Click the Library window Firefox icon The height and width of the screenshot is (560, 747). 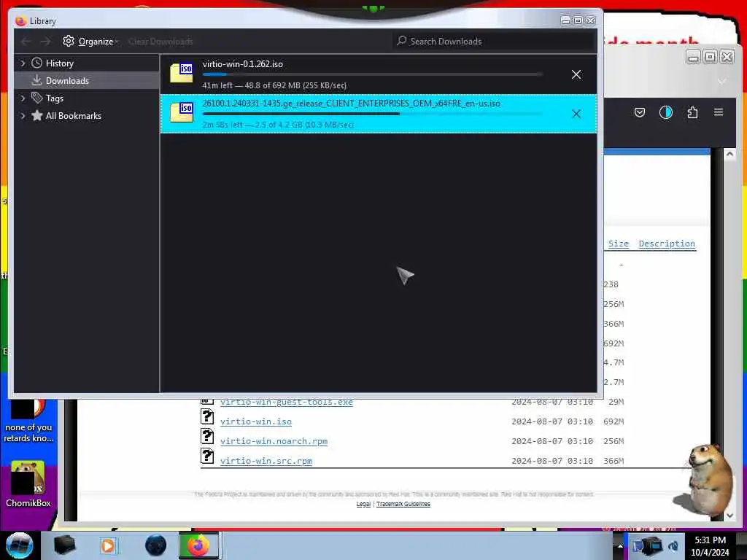[20, 21]
